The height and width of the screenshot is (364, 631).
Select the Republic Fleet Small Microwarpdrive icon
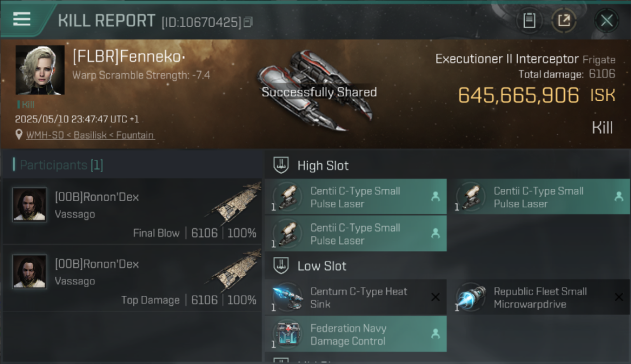[x=471, y=298]
